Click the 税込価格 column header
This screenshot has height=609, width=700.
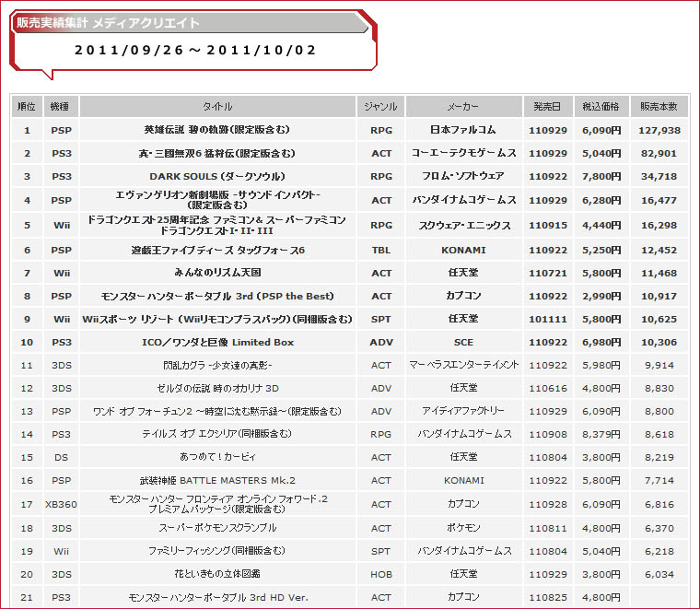coord(601,106)
